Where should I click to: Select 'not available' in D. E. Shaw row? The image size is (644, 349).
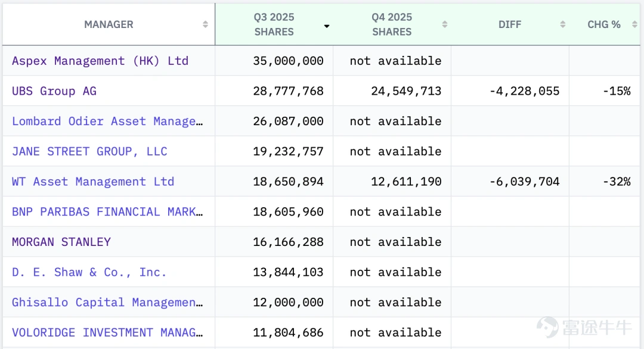coord(395,272)
